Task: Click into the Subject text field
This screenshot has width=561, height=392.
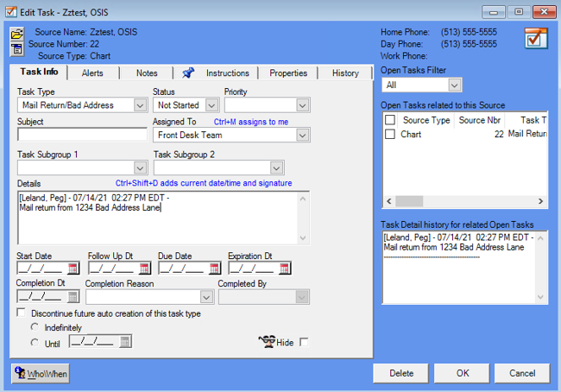Action: (82, 135)
